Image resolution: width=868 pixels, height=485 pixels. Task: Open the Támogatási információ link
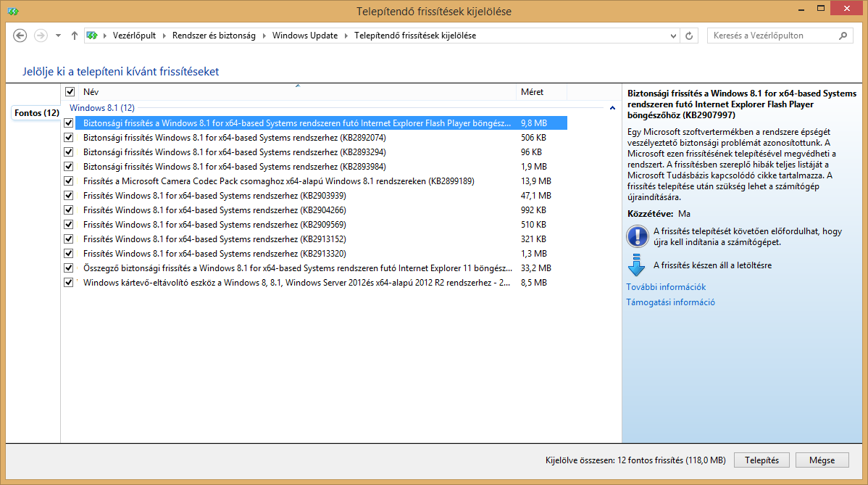point(670,302)
